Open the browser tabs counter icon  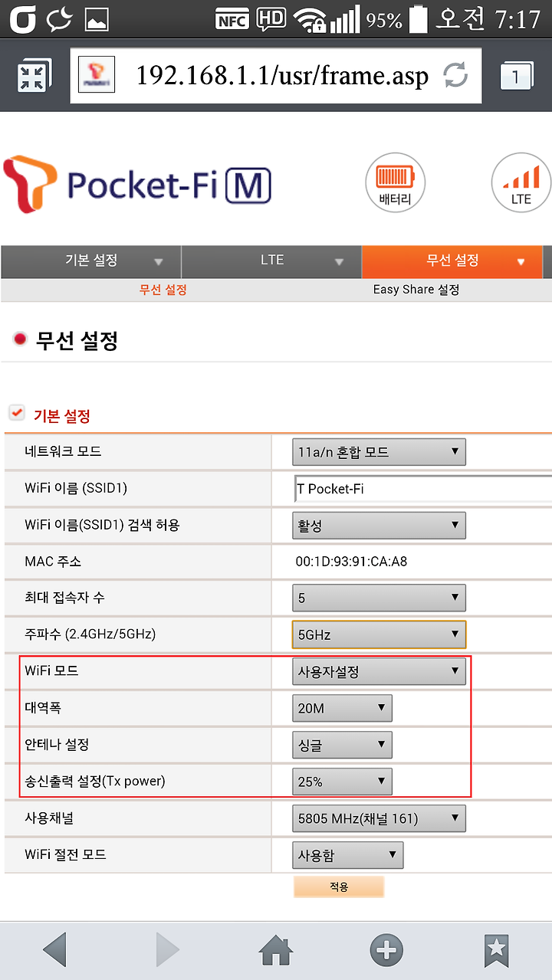pyautogui.click(x=517, y=76)
